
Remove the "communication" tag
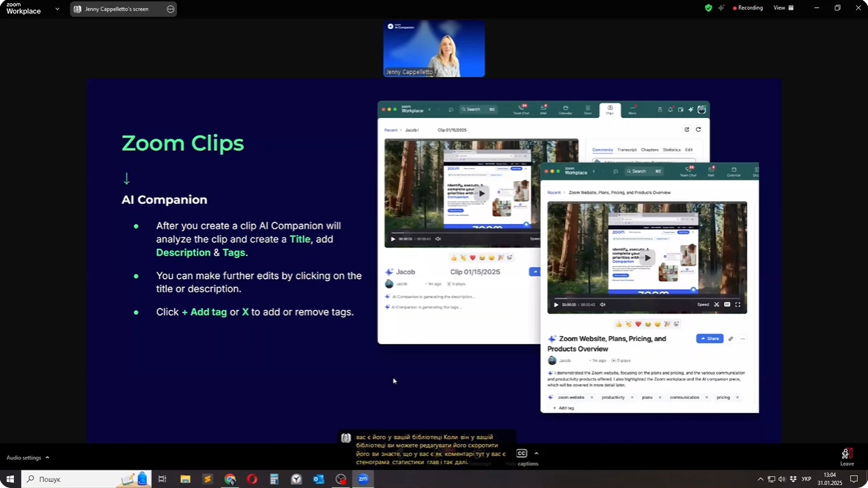click(x=707, y=398)
